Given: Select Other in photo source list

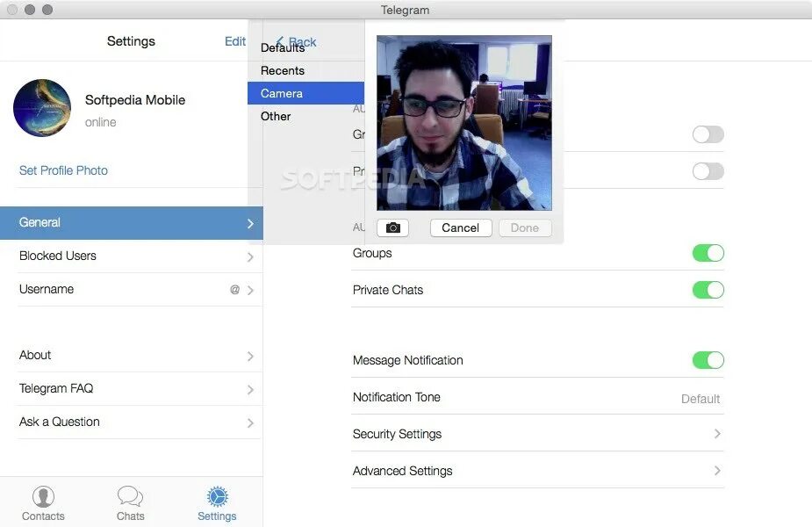Looking at the screenshot, I should (x=305, y=116).
